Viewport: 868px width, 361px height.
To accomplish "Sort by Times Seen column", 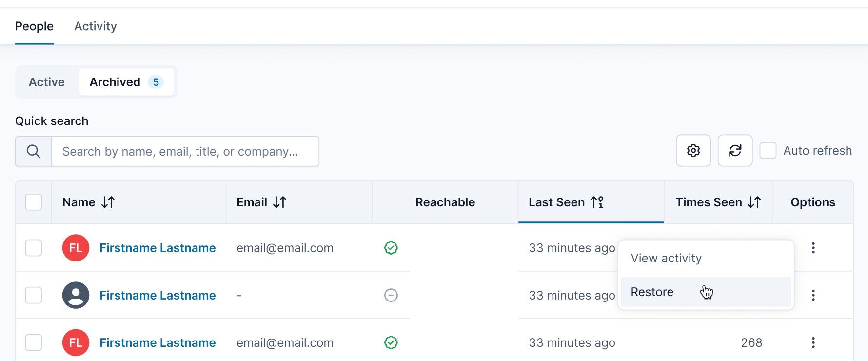I will pos(754,202).
